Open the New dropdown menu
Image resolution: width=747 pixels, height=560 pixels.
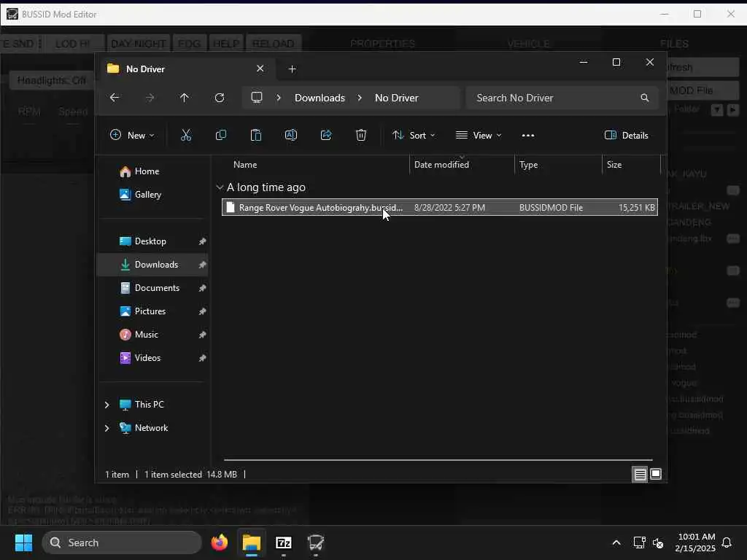point(132,135)
